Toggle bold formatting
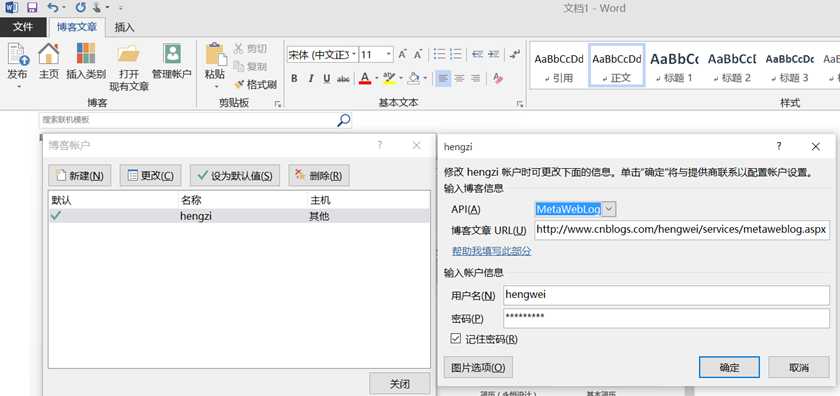Screen dimensions: 840x396 [294, 79]
